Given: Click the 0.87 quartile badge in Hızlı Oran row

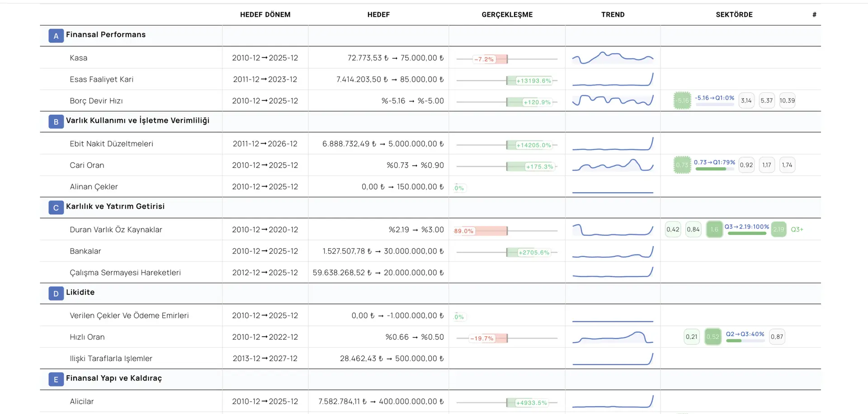Looking at the screenshot, I should (x=777, y=337).
